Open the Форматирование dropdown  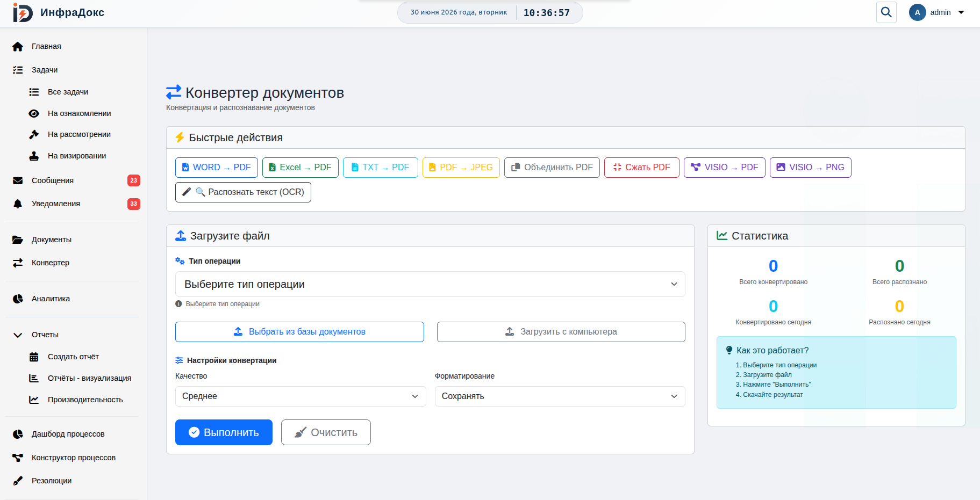560,396
